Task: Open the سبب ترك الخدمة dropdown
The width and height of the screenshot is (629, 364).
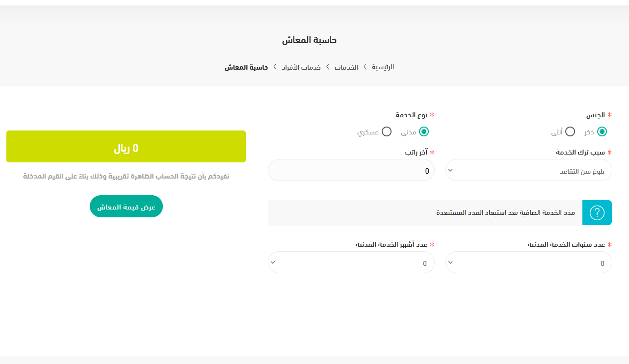Action: click(528, 170)
